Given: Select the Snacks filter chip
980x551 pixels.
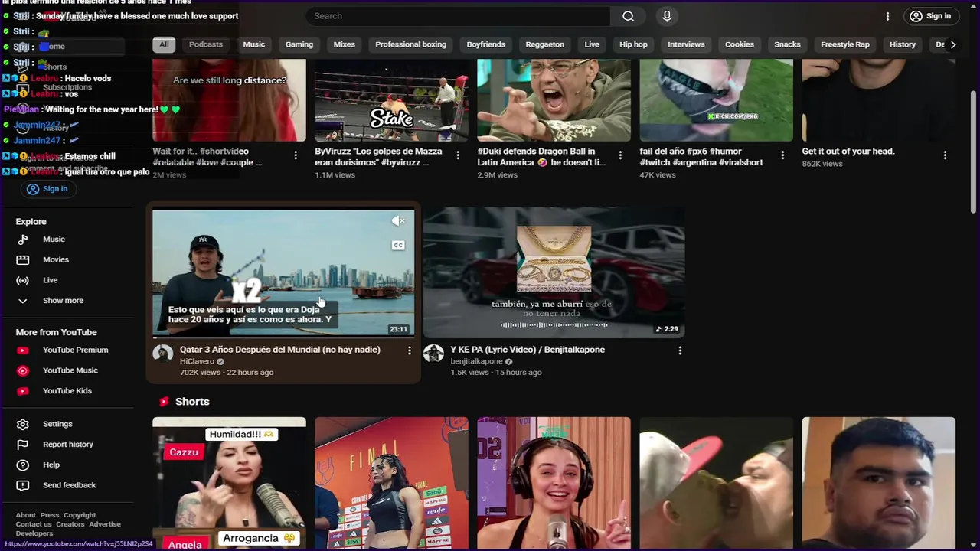Looking at the screenshot, I should pyautogui.click(x=787, y=44).
